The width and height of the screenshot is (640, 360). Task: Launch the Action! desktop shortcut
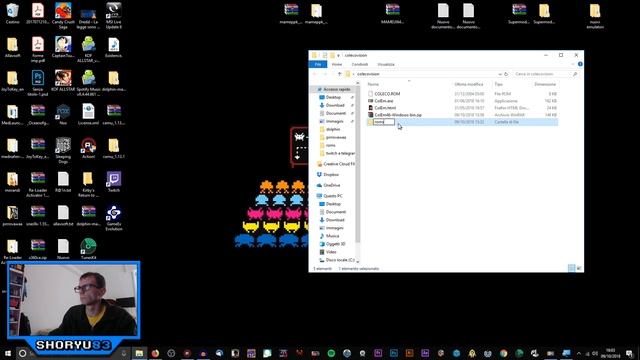[x=88, y=148]
